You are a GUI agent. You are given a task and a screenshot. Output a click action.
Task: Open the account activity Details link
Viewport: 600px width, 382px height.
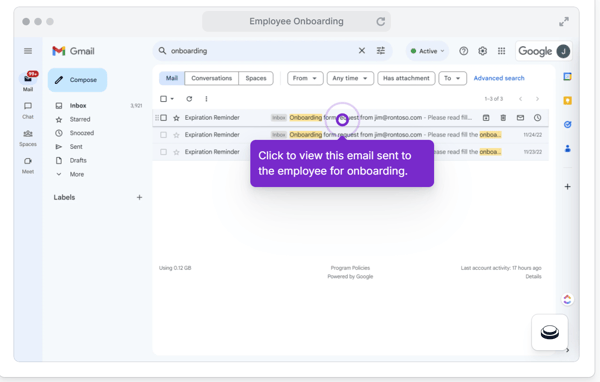pos(533,276)
